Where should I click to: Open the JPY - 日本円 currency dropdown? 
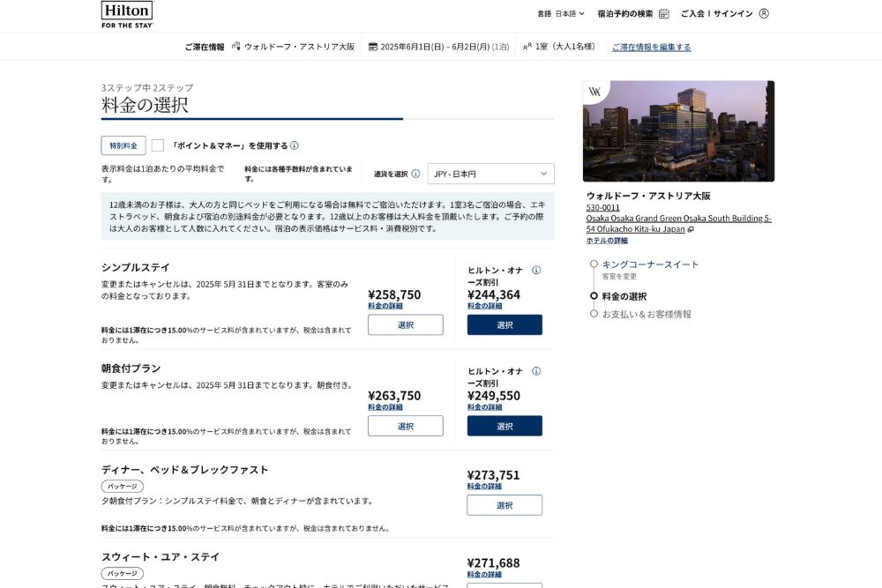(490, 174)
